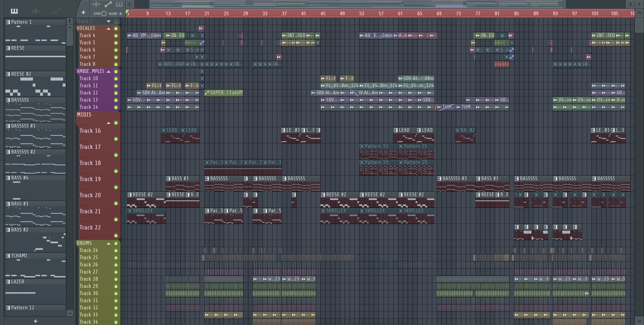Select automation clip focus above STEP and SLIDE
The image size is (644, 325).
[x=108, y=4]
